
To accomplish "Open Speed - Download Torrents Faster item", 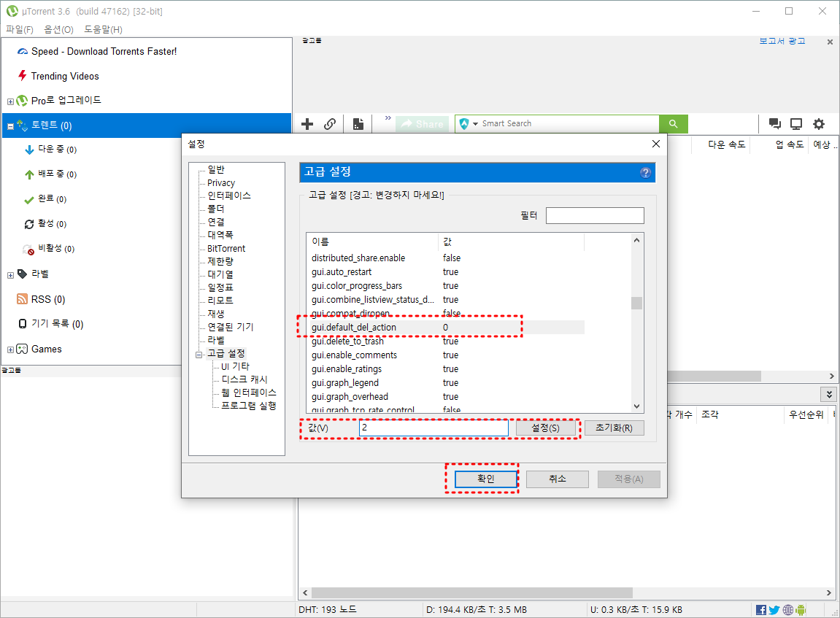I will 104,51.
